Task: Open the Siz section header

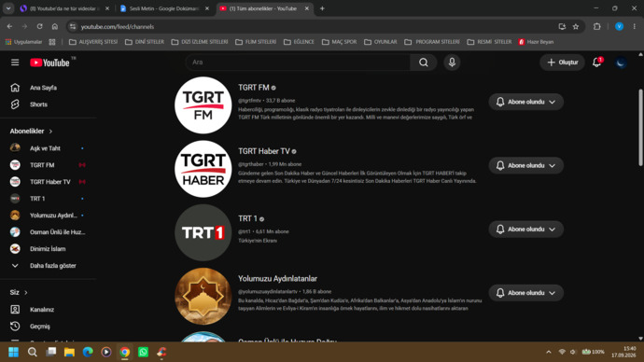Action: 19,292
